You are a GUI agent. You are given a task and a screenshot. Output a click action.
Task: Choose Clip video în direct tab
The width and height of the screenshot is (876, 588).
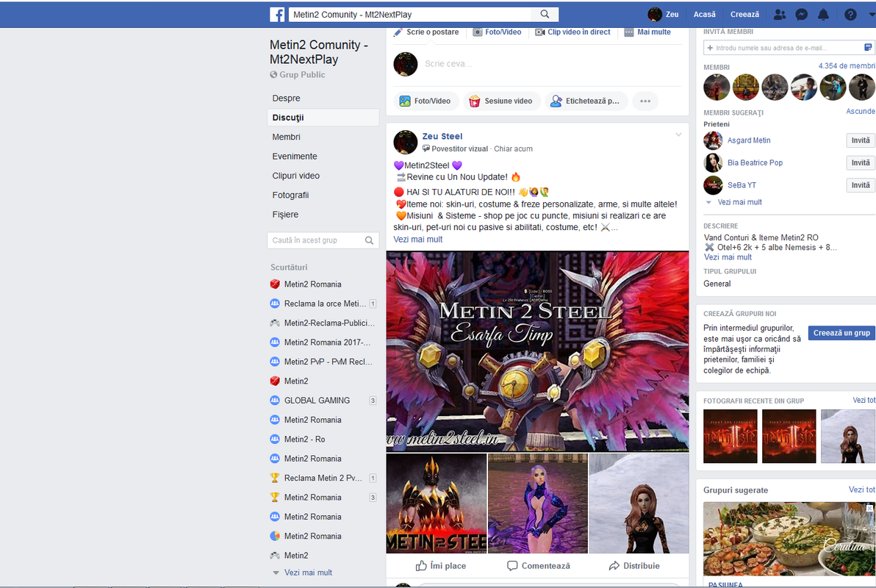pos(572,32)
